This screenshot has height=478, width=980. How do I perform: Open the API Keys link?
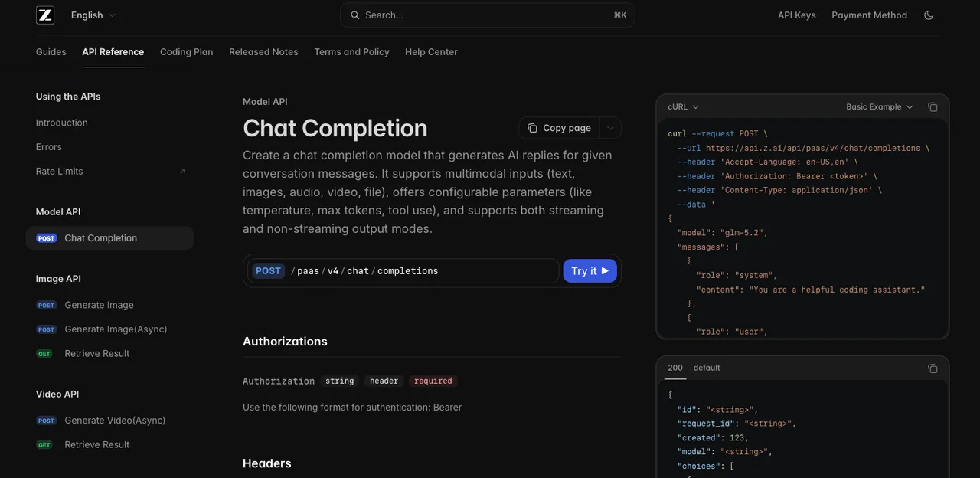click(x=797, y=15)
